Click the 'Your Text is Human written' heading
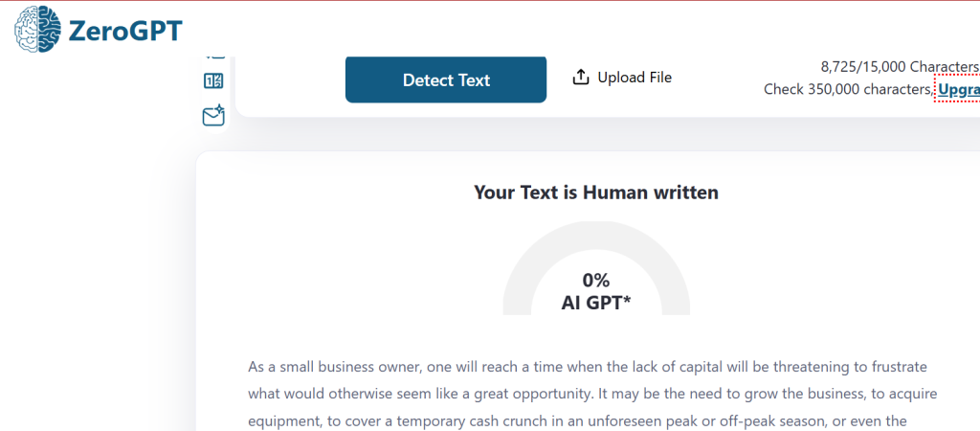980x431 pixels. (x=596, y=193)
